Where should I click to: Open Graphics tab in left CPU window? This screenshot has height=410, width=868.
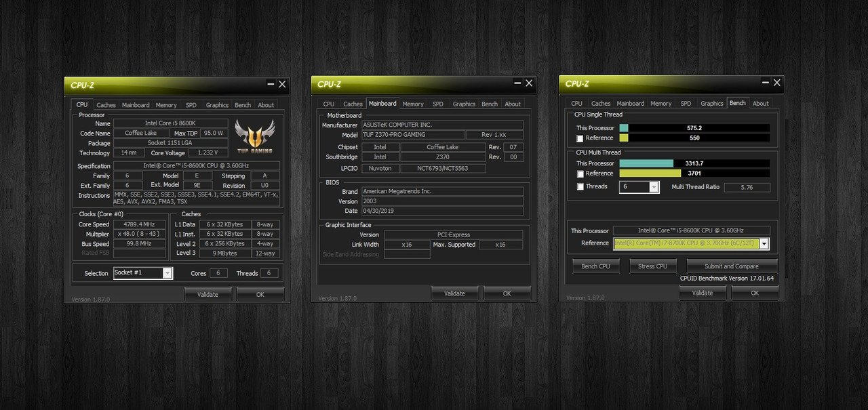pyautogui.click(x=217, y=105)
